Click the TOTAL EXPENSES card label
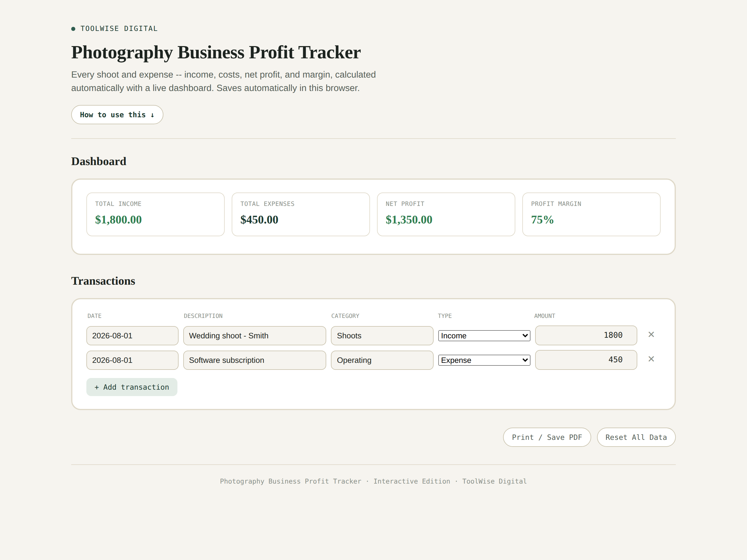Viewport: 747px width, 560px height. tap(267, 204)
